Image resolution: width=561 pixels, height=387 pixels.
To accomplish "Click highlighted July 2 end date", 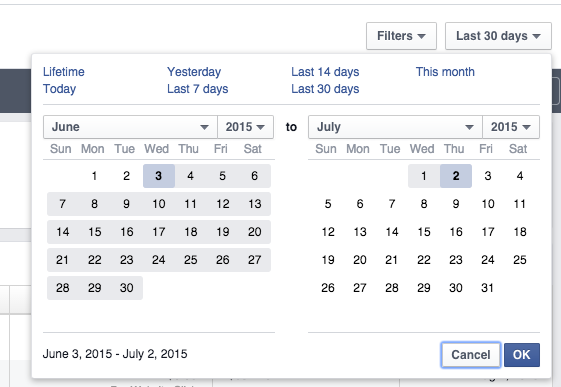I will point(456,176).
